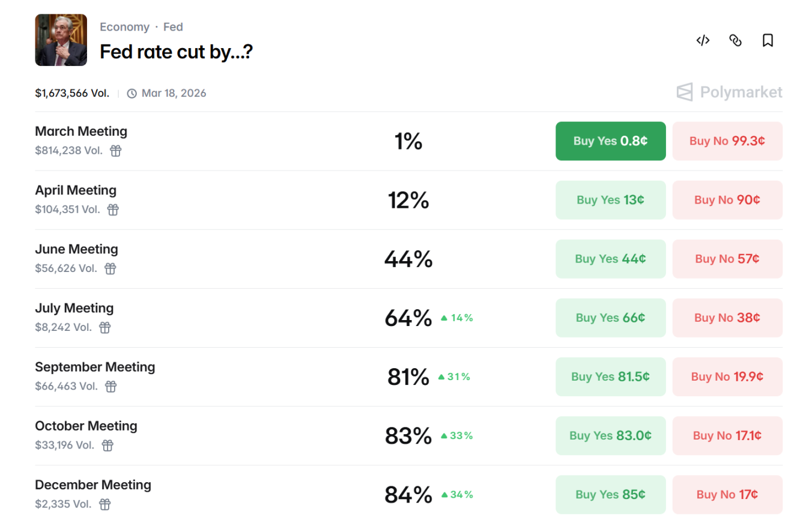806x532 pixels.
Task: Open the Fed tag link
Action: 173,27
